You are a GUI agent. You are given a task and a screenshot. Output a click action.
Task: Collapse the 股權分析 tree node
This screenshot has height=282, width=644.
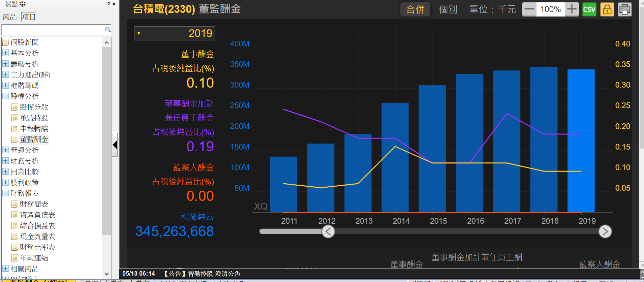(x=5, y=96)
